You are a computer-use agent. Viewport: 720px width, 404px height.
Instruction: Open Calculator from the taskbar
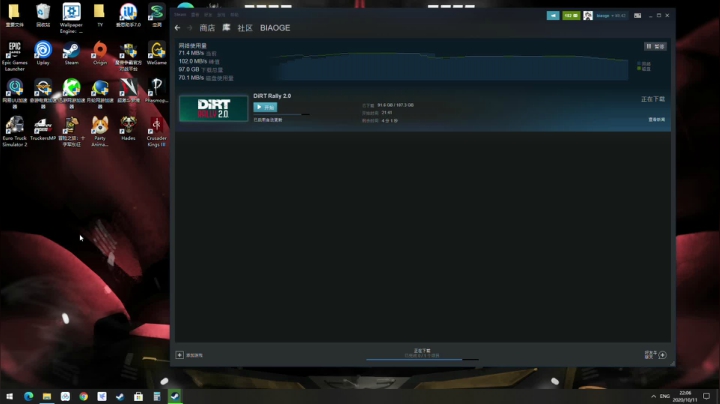click(x=157, y=396)
